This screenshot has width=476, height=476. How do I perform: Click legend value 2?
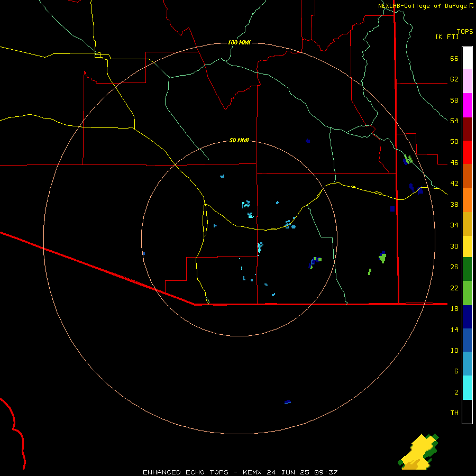click(x=456, y=392)
